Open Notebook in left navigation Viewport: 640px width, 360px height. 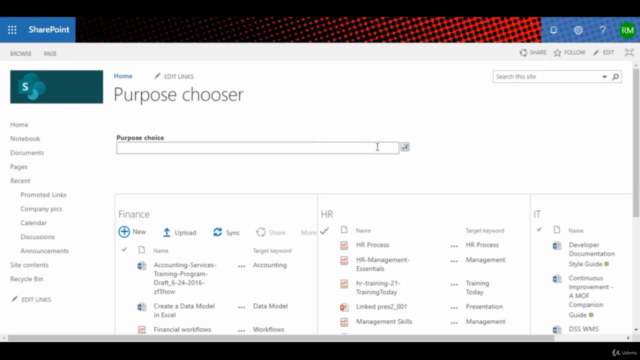click(x=25, y=139)
